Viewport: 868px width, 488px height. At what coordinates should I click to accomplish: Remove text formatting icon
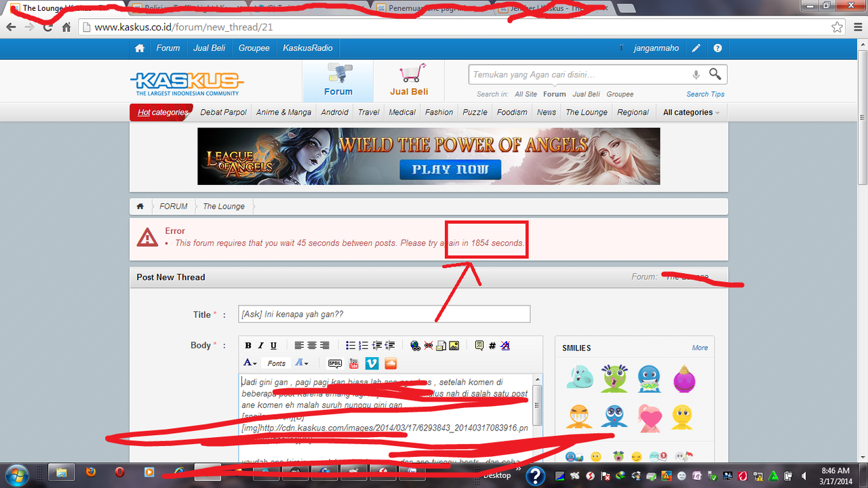tap(505, 346)
